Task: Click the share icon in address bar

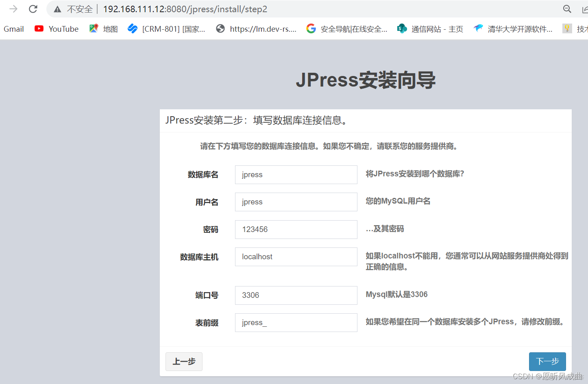Action: click(x=585, y=9)
